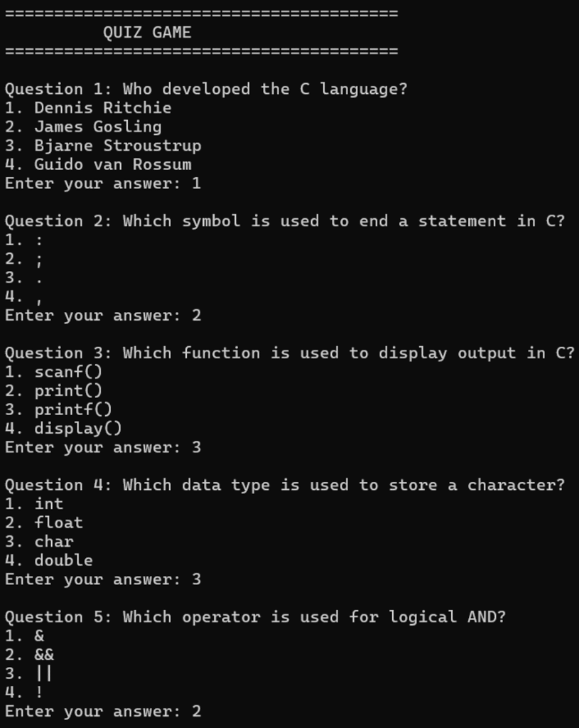The image size is (579, 728).
Task: Click the QUIZ GAME title text
Action: pyautogui.click(x=147, y=33)
